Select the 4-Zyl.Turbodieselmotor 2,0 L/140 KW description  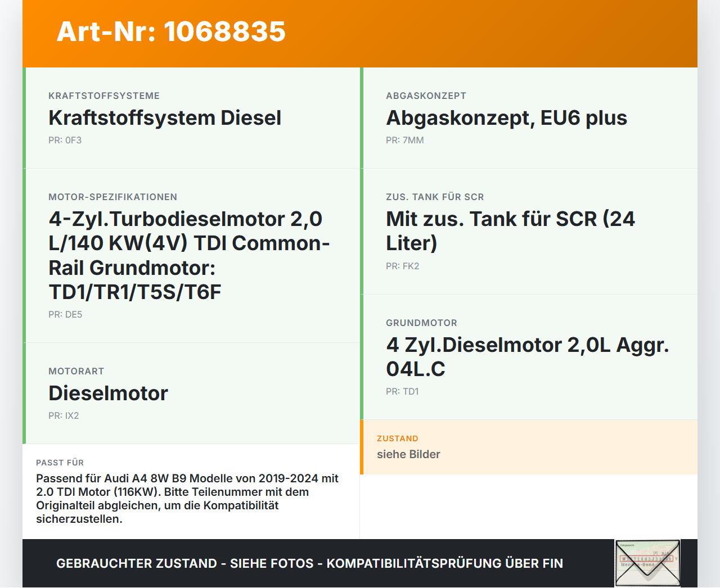click(x=189, y=255)
